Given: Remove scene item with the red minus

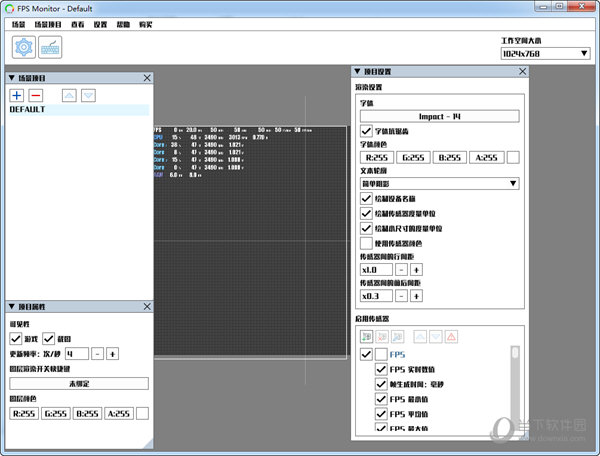Looking at the screenshot, I should click(36, 95).
